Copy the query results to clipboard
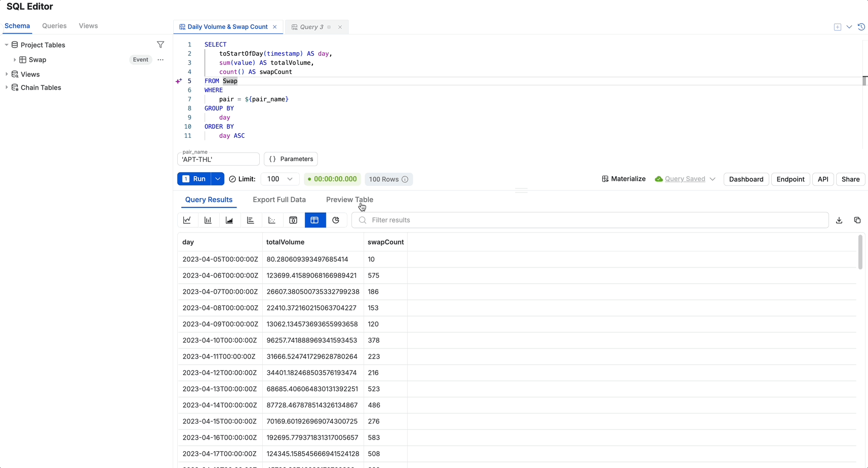Screen dimensions: 868x468 pyautogui.click(x=857, y=220)
